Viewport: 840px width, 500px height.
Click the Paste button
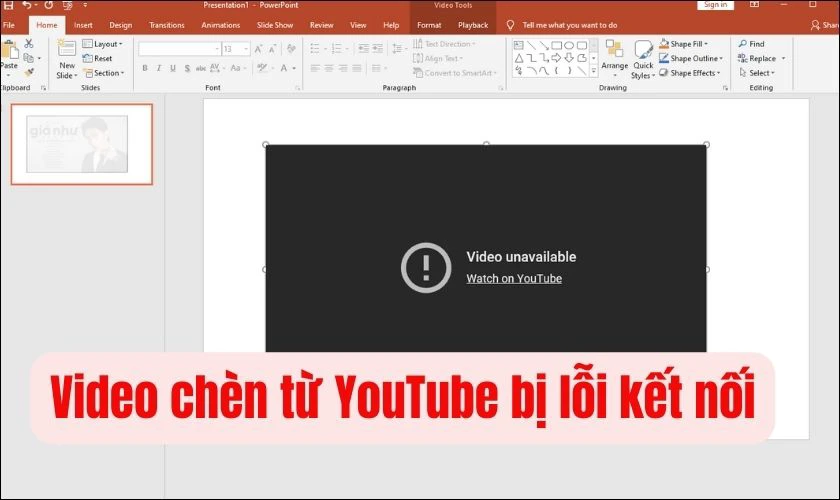[9, 58]
